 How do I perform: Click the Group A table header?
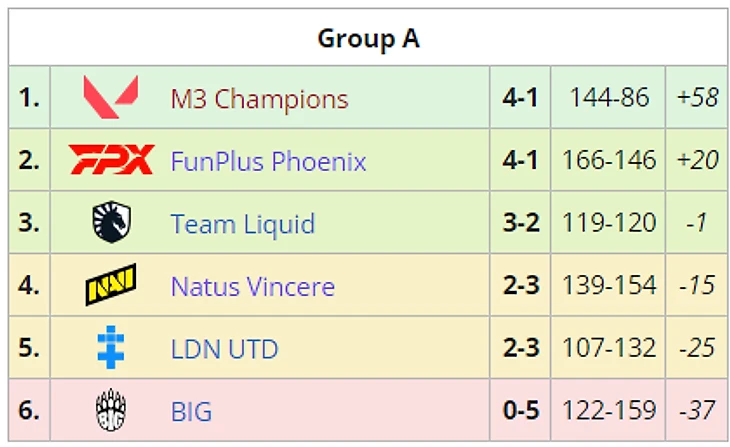coord(368,39)
